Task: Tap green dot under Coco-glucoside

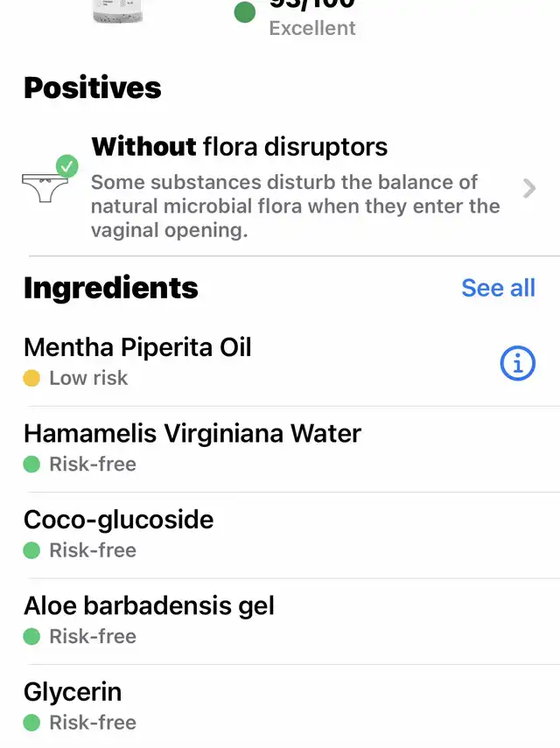Action: tap(31, 550)
